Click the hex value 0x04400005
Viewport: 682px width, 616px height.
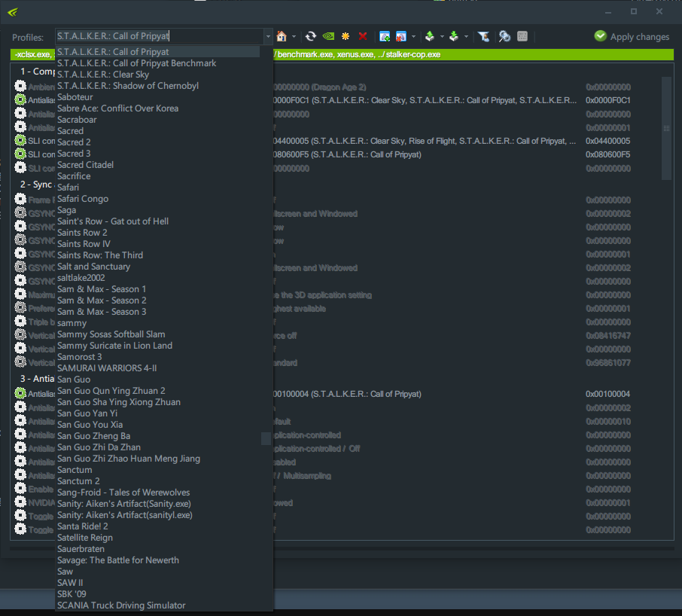[x=607, y=141]
